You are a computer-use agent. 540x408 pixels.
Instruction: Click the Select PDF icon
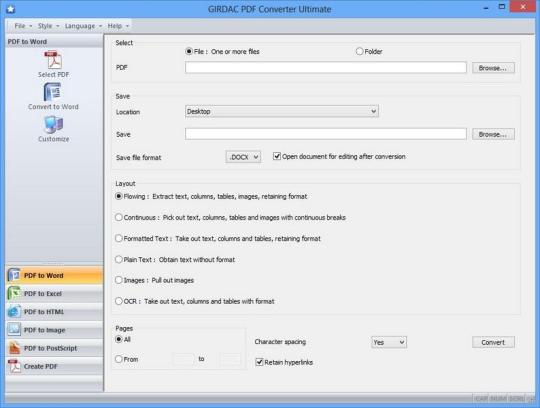[53, 60]
